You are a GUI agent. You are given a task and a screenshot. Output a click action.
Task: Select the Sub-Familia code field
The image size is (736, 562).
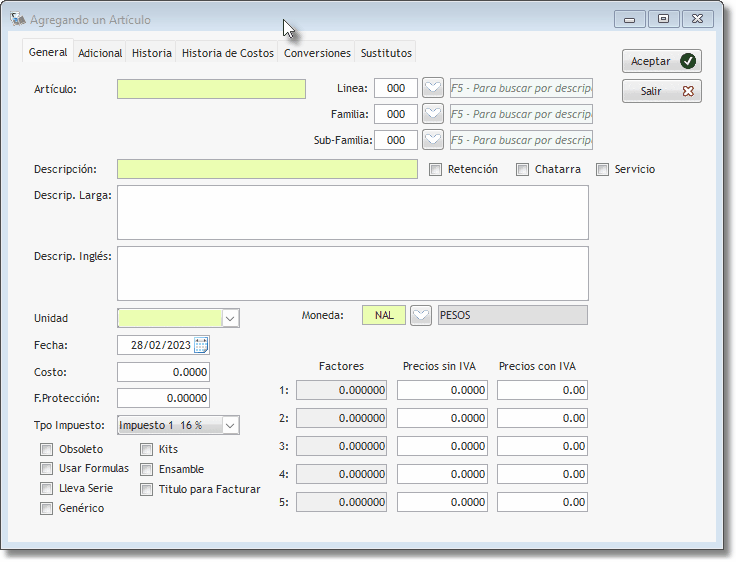pos(396,140)
